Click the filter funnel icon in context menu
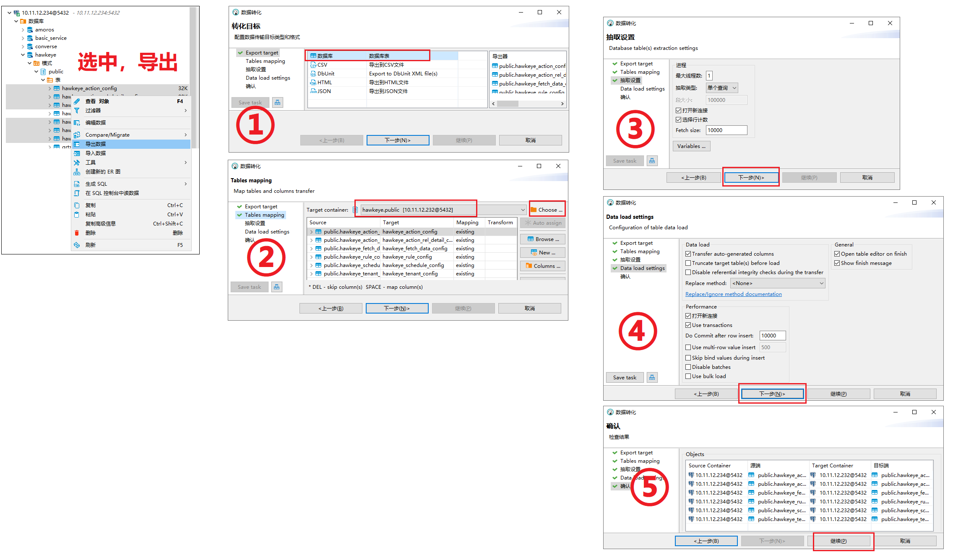Image resolution: width=953 pixels, height=560 pixels. 77,111
